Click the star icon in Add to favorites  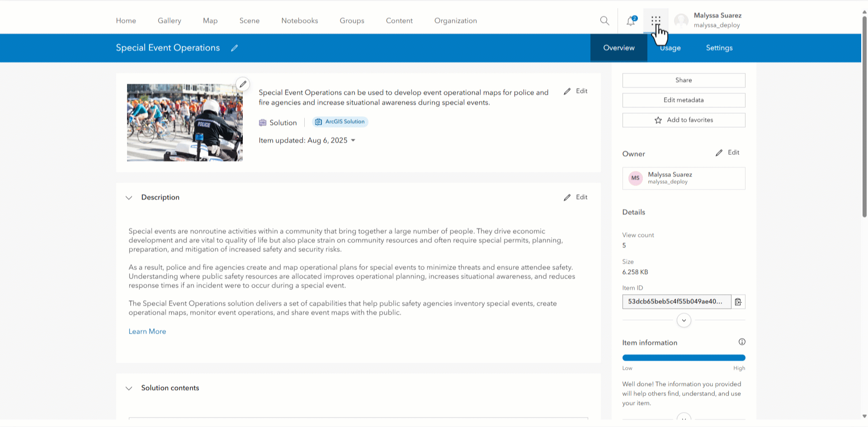658,120
